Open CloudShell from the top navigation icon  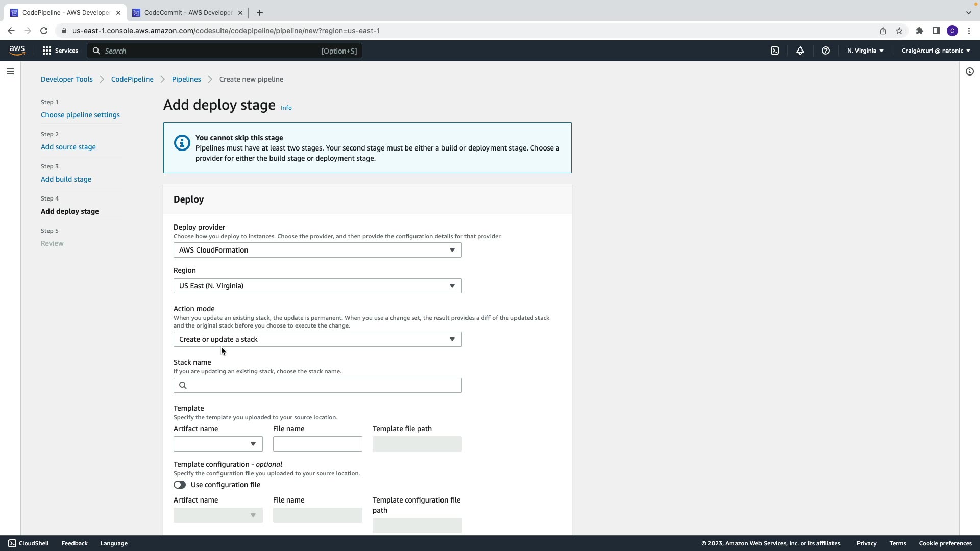pos(775,51)
